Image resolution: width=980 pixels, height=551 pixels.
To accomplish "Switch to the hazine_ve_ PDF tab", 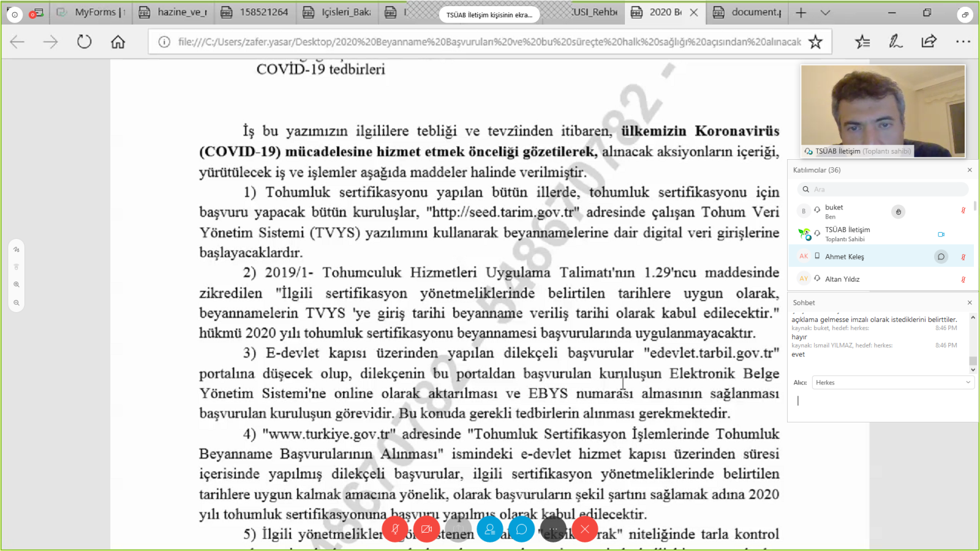I will (173, 12).
